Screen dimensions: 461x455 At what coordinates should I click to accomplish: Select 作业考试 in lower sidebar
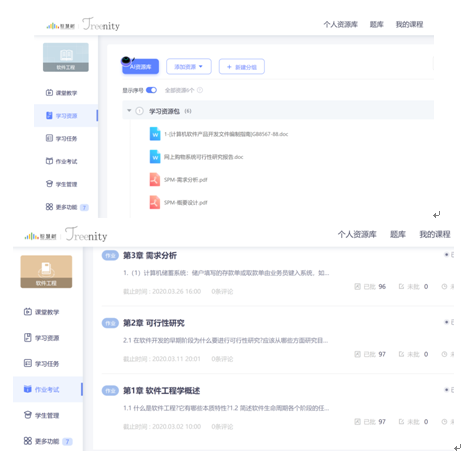coord(48,389)
